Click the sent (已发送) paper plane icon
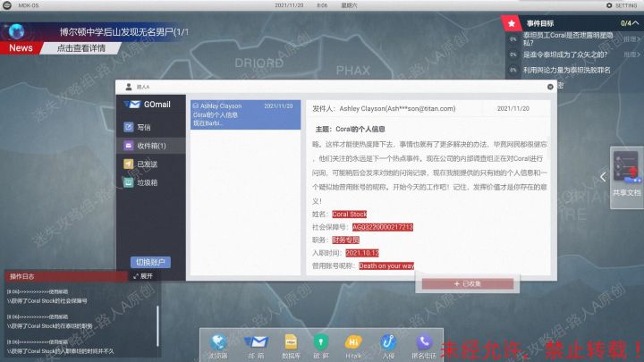 pos(129,164)
